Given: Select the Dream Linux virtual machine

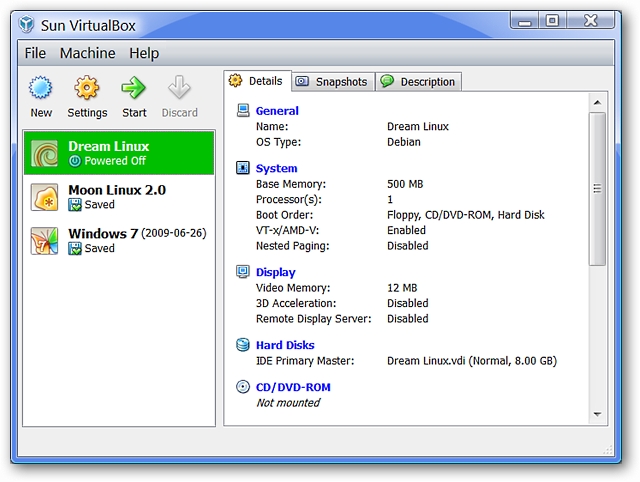Looking at the screenshot, I should (x=119, y=153).
